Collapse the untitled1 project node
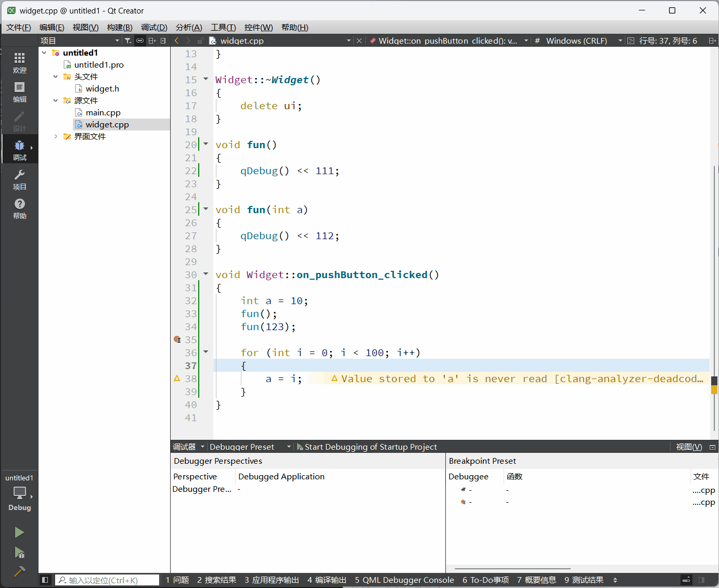The height and width of the screenshot is (588, 719). [x=44, y=53]
